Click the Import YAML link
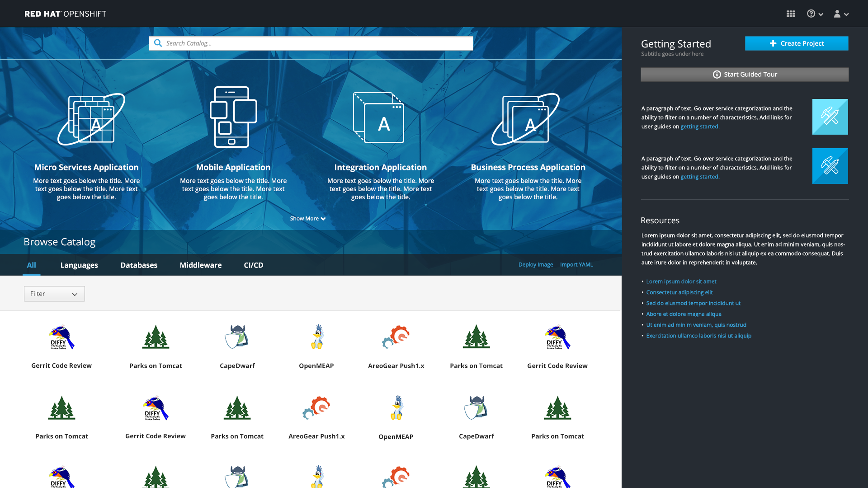 576,264
